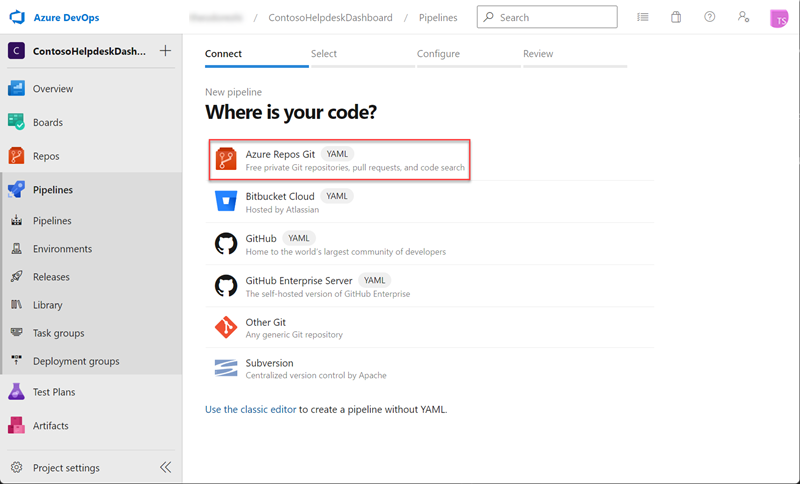Choose Other Git as source

click(430, 328)
